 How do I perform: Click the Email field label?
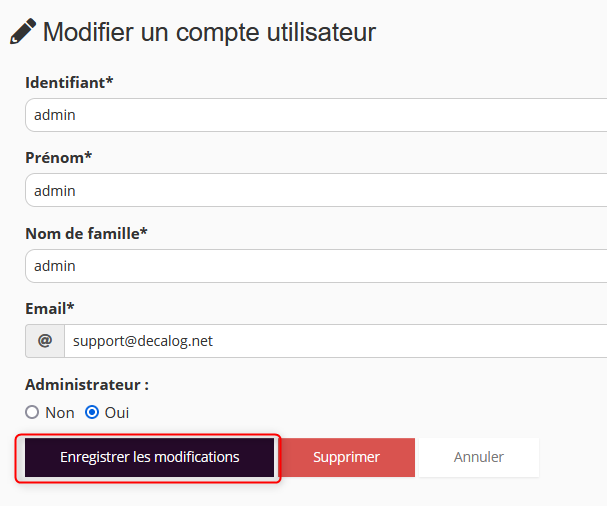(x=46, y=308)
